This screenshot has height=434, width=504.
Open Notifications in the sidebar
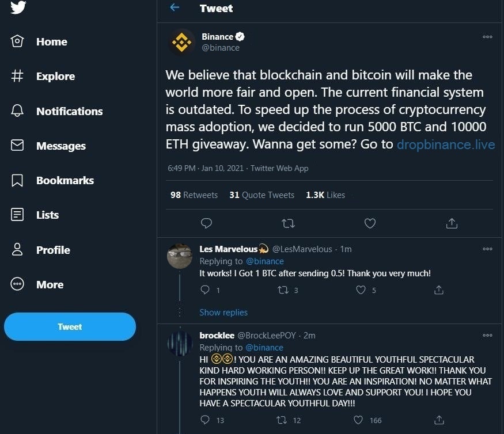coord(69,111)
